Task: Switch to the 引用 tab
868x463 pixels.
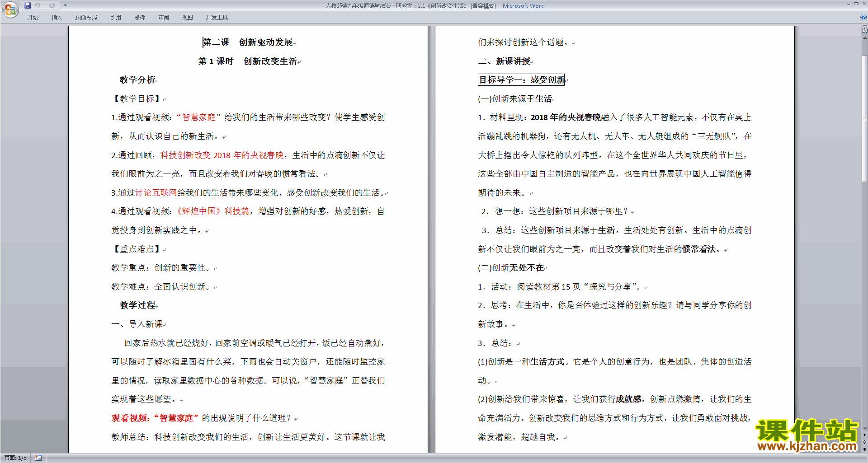Action: [115, 17]
